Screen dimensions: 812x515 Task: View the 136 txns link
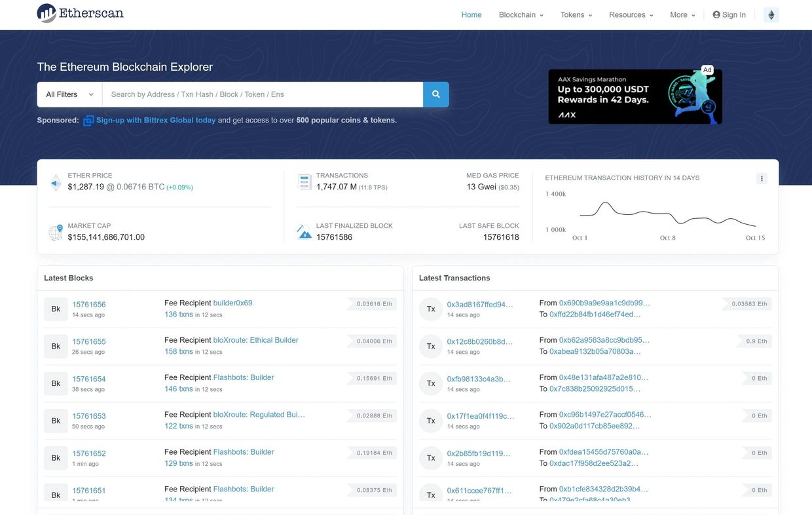(179, 315)
